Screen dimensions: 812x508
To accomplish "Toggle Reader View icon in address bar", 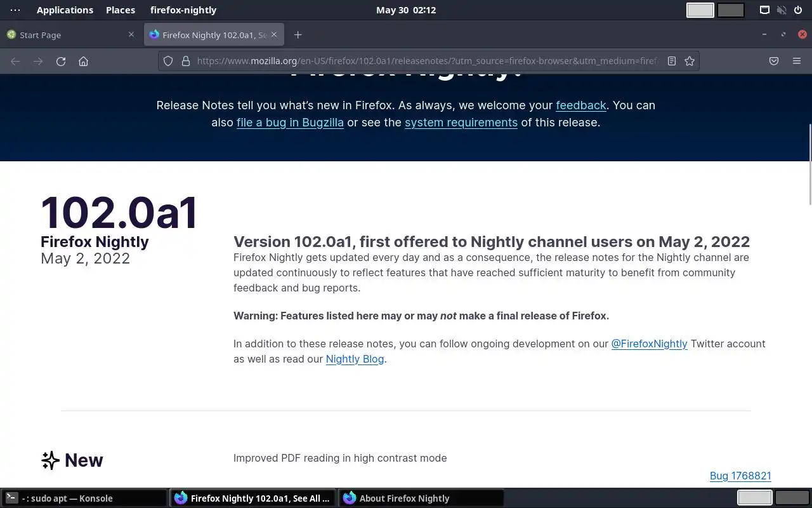I will 672,61.
